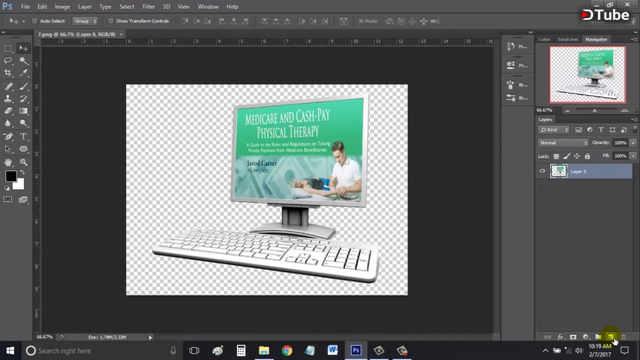The height and width of the screenshot is (360, 640).
Task: Open the History collapsed panel
Action: (517, 46)
